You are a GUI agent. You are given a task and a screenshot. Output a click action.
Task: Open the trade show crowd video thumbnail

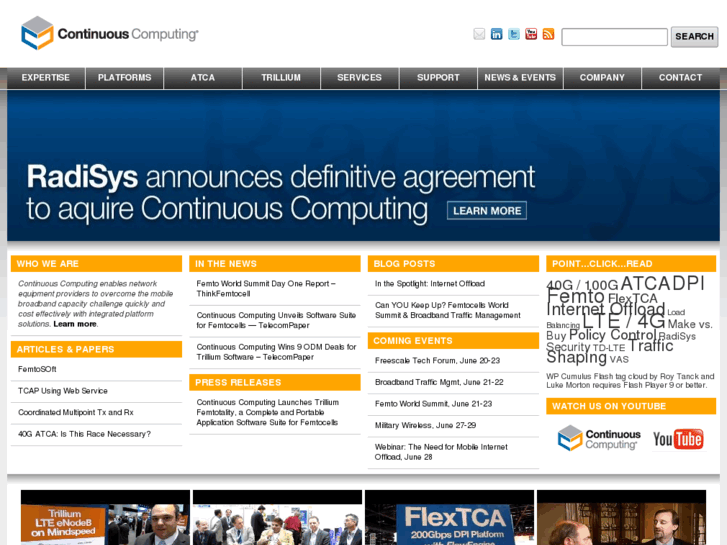tap(277, 517)
